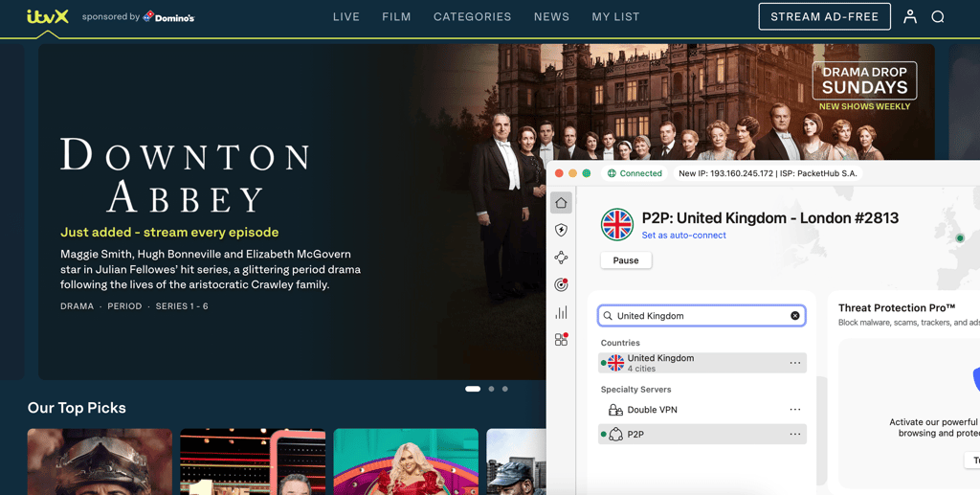Go to the NEWS section
Screen dimensions: 980x495
(x=551, y=17)
